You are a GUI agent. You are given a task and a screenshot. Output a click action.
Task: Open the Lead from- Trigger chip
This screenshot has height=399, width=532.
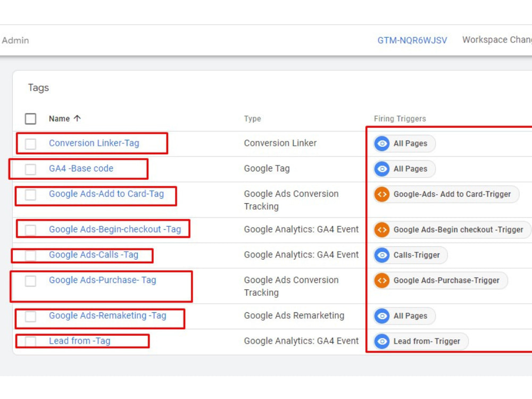(421, 342)
